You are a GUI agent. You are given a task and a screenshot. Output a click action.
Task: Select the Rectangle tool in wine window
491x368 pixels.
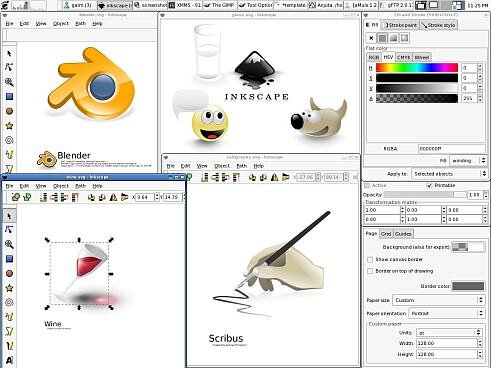[x=9, y=259]
